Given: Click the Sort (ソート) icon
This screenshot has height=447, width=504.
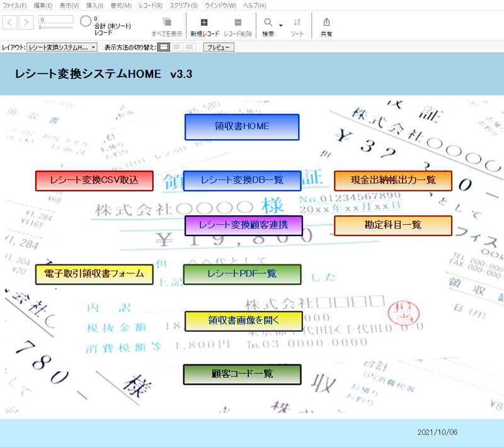Looking at the screenshot, I should coord(297,22).
